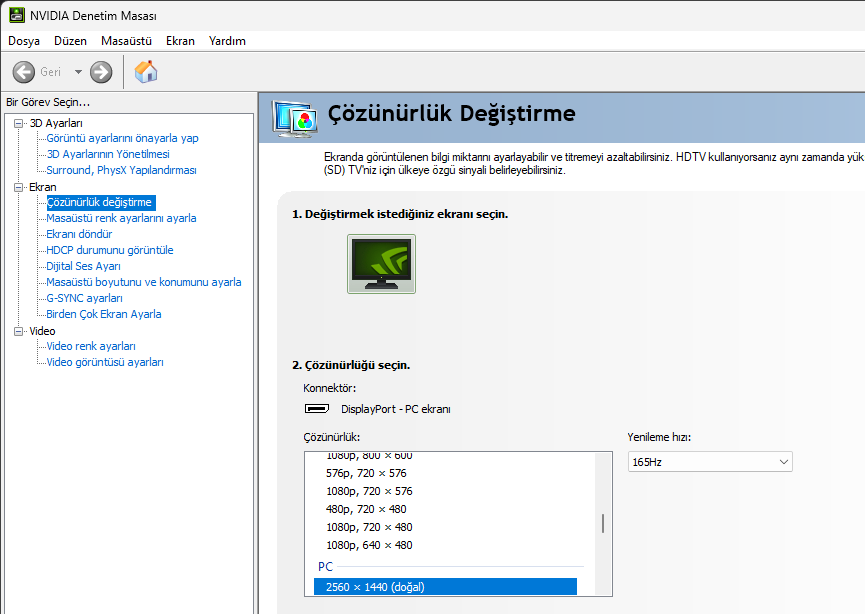The width and height of the screenshot is (865, 614).
Task: Open the Yenileme hızı 165Hz dropdown
Action: 709,461
